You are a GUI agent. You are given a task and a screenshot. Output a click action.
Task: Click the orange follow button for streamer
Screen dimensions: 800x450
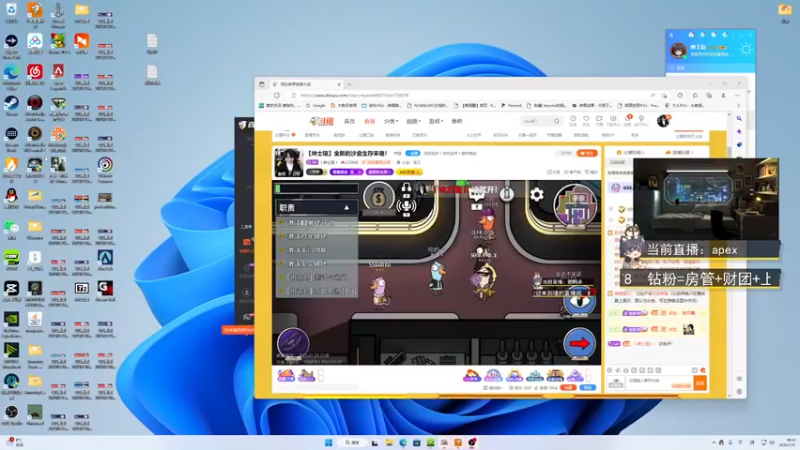click(587, 153)
